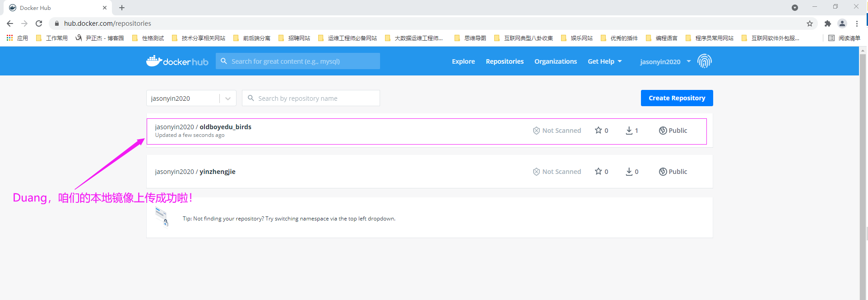Viewport: 868px width, 300px height.
Task: Click the Public icon on yinzhengjie row
Action: pyautogui.click(x=663, y=172)
